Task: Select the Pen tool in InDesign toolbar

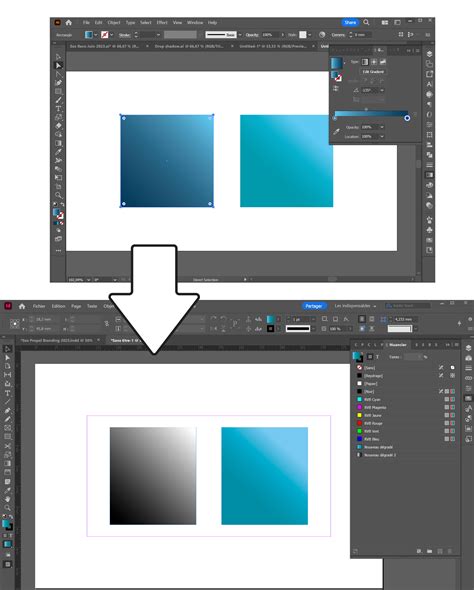Action: pos(7,411)
